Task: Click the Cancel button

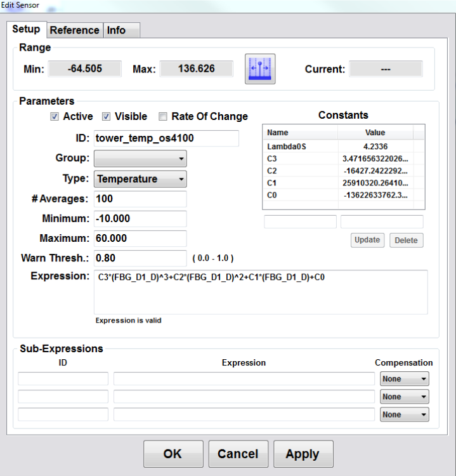Action: [238, 454]
